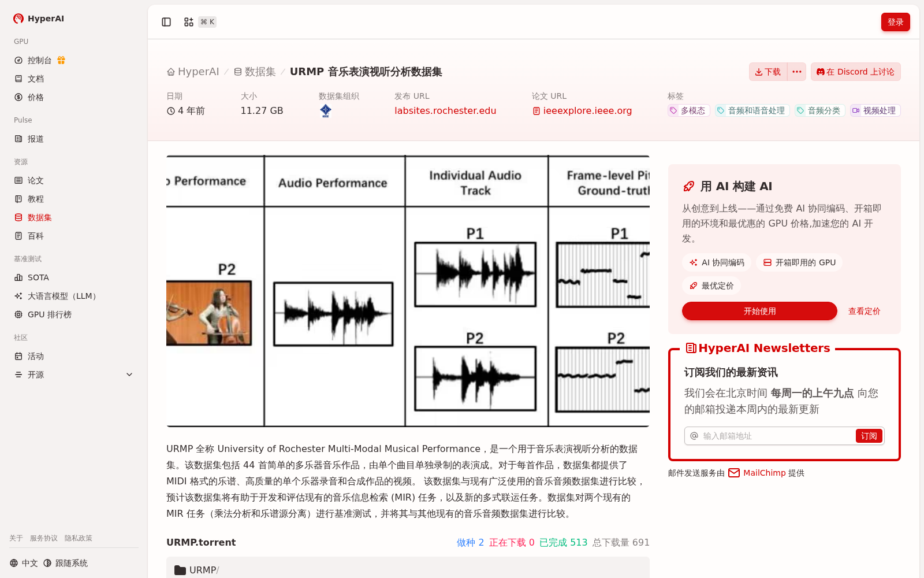
Task: Open 大语言模型（LLM）in sidebar
Action: click(64, 296)
